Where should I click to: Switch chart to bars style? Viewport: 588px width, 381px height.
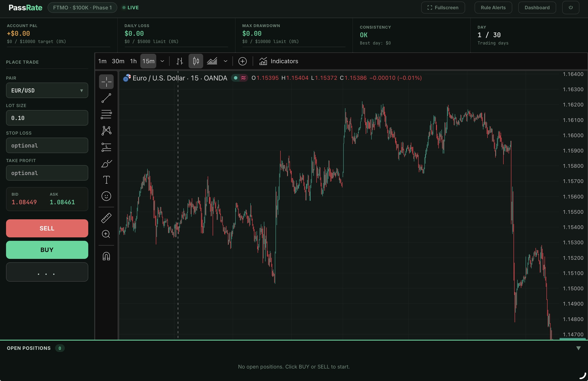180,61
